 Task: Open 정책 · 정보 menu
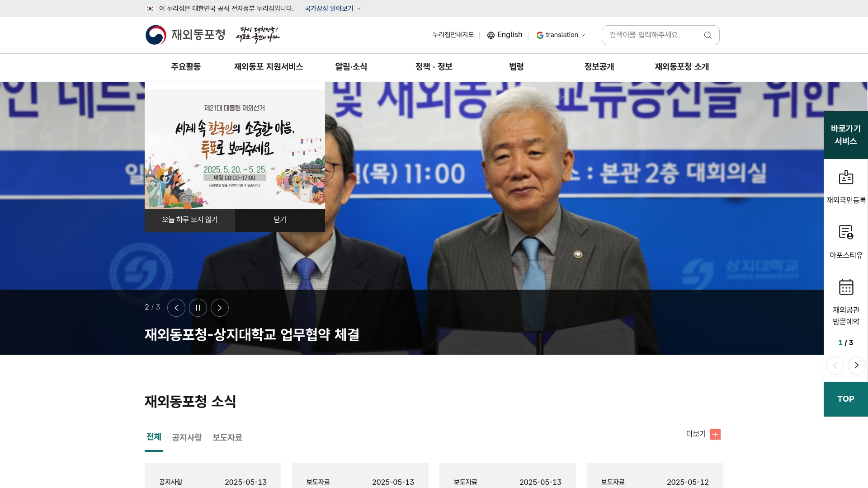(x=434, y=67)
